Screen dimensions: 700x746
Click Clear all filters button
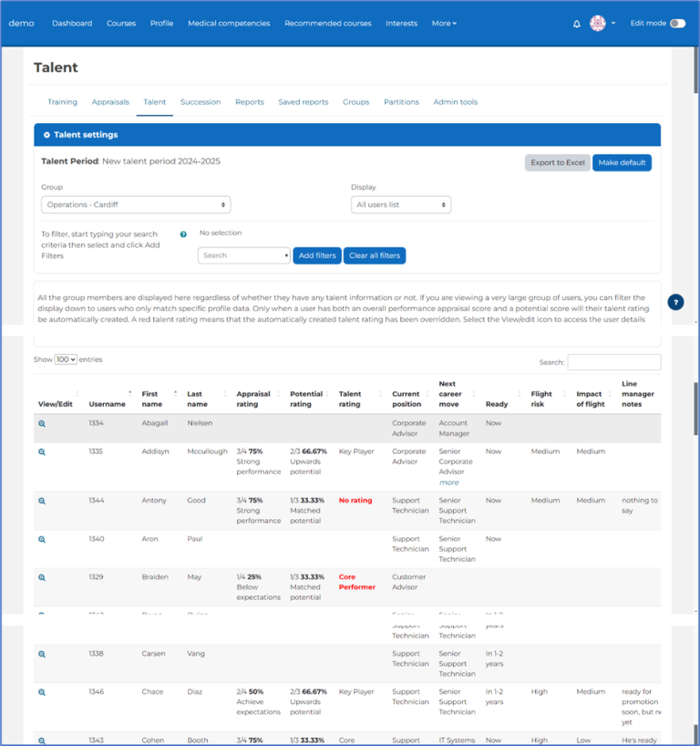pyautogui.click(x=375, y=255)
